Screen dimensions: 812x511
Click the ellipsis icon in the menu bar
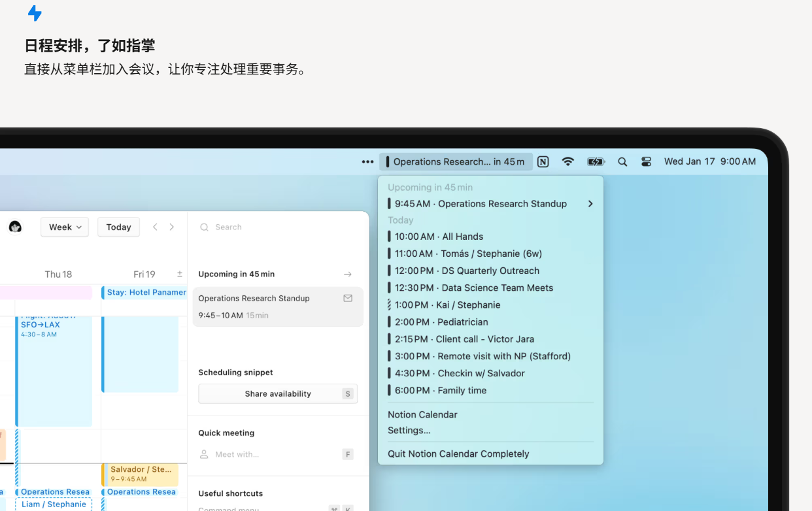pyautogui.click(x=367, y=161)
